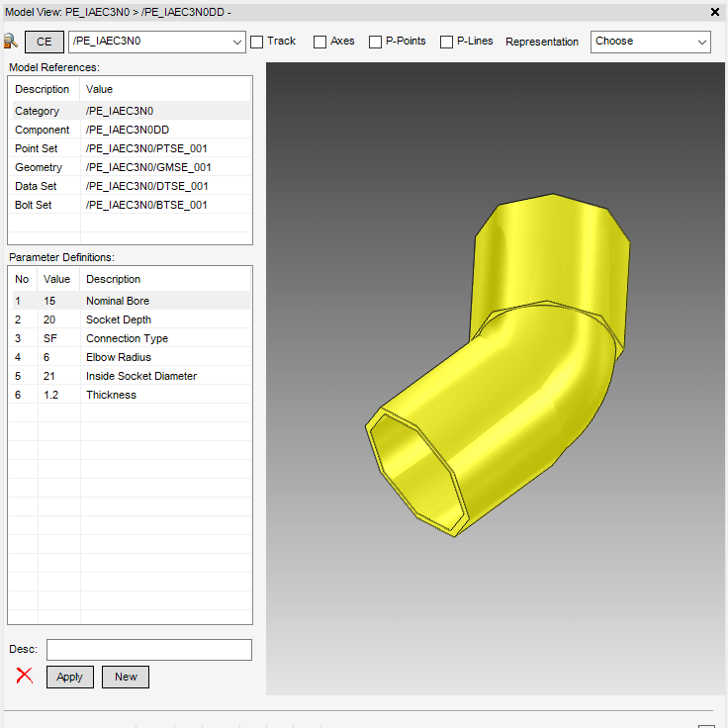Viewport: 728px width, 728px height.
Task: Select the Nominal Bore parameter row
Action: tap(117, 301)
